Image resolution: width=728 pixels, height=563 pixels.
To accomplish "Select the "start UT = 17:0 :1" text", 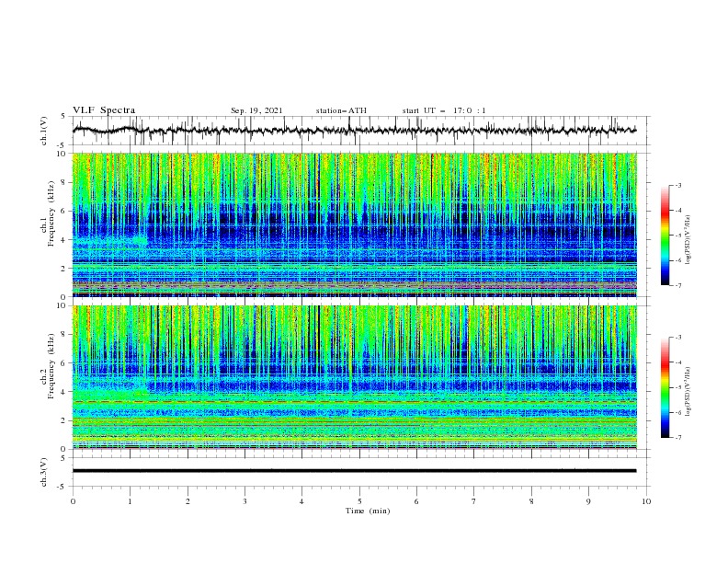I will [x=444, y=110].
